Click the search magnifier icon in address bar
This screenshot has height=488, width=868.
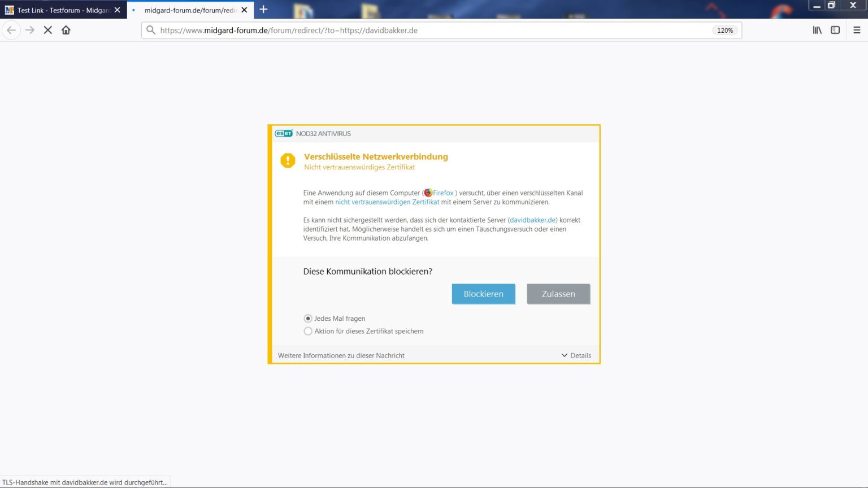(150, 30)
